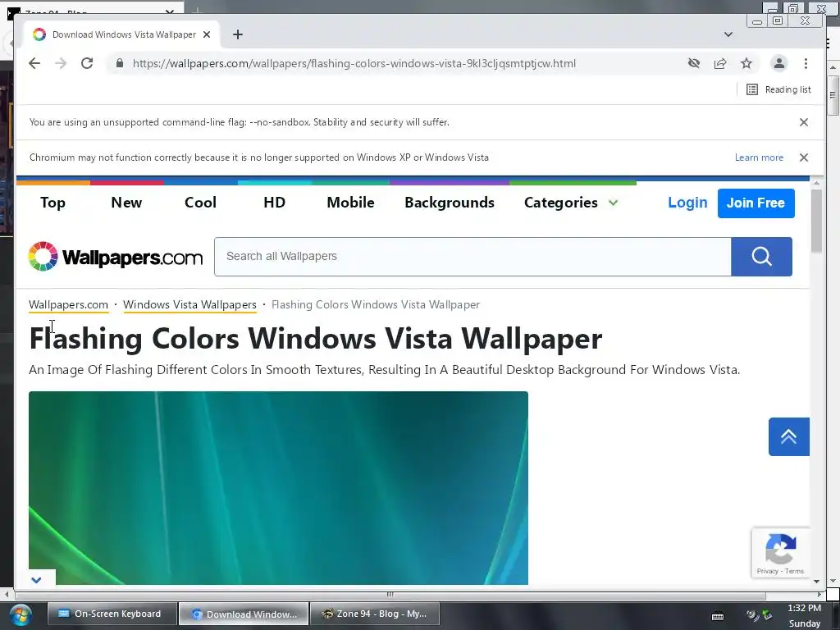
Task: Open the Wallpapers.com breadcrumb link
Action: coord(68,304)
